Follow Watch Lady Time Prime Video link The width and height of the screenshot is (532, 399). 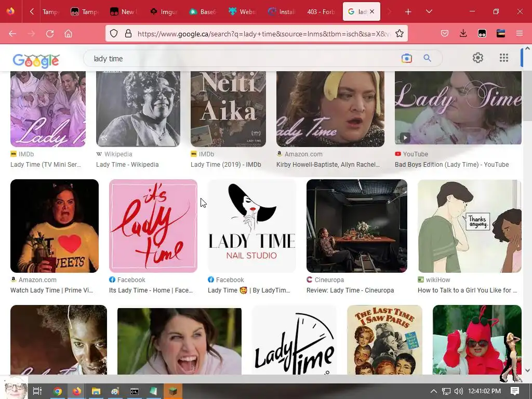click(51, 290)
